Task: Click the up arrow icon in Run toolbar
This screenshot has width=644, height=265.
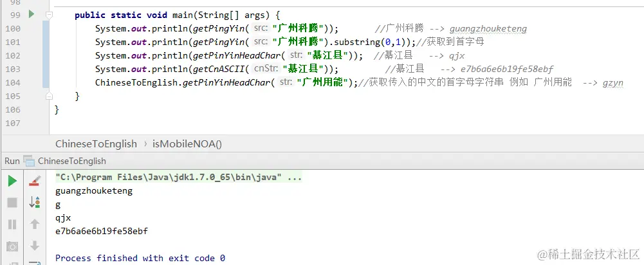Action: [35, 224]
